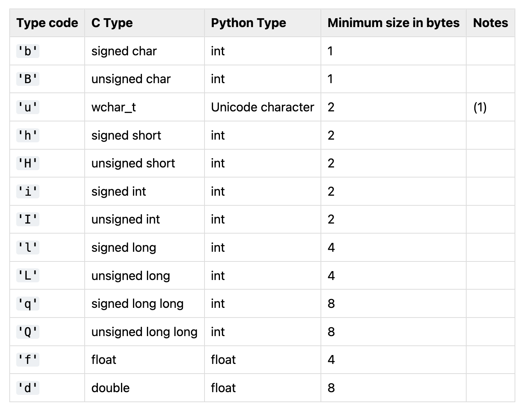Open the (1) note reference
525x420 pixels.
coord(480,107)
